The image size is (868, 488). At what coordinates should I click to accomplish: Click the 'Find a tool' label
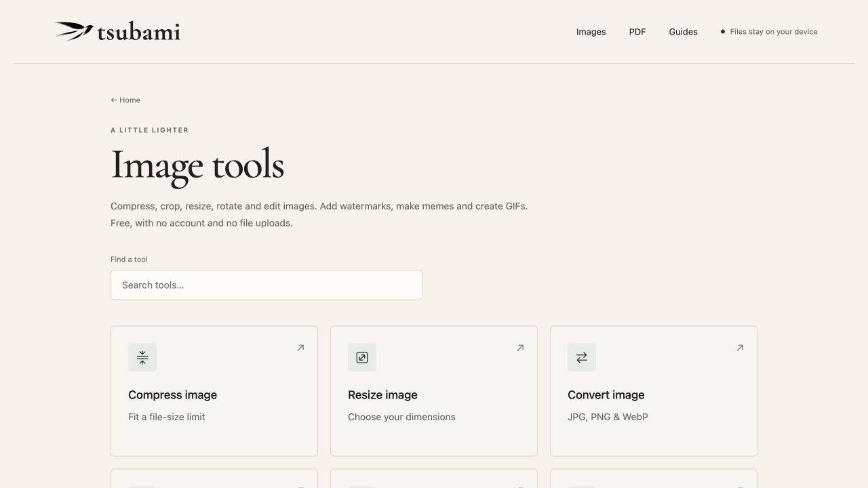pos(129,259)
